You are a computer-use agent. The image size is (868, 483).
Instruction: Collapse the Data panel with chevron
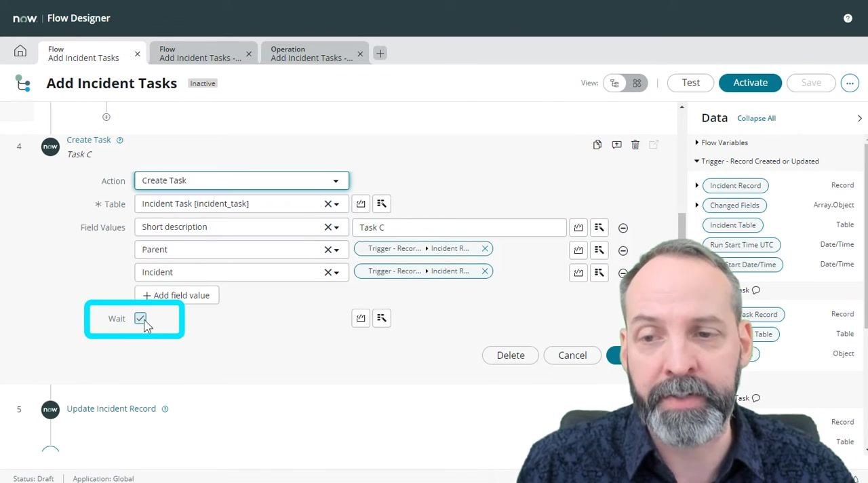(x=859, y=118)
